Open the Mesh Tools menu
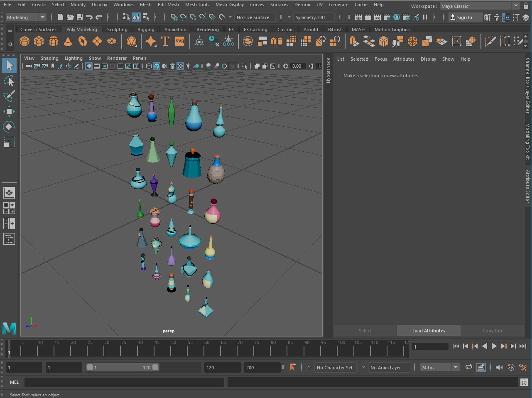This screenshot has height=398, width=532. click(x=197, y=5)
